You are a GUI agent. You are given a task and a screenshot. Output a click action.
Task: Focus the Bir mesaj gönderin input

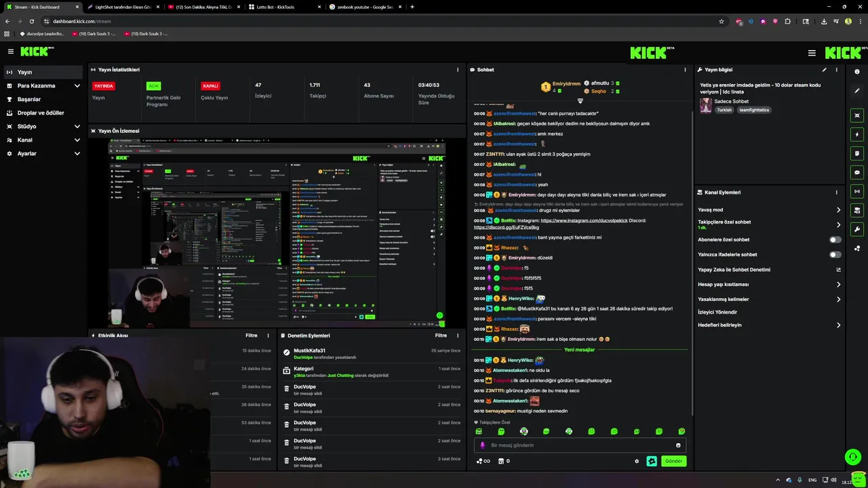(580, 445)
